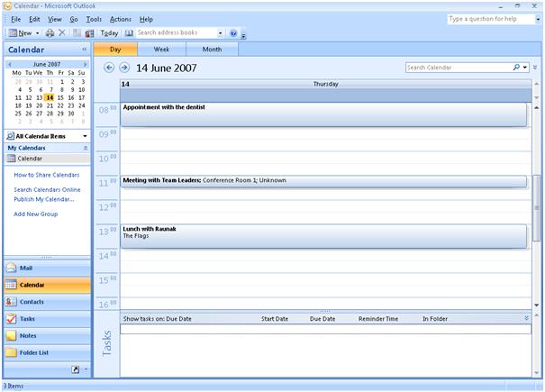The width and height of the screenshot is (545, 392).
Task: Open Configure buttons arrow in navigation pane
Action: coord(86,369)
